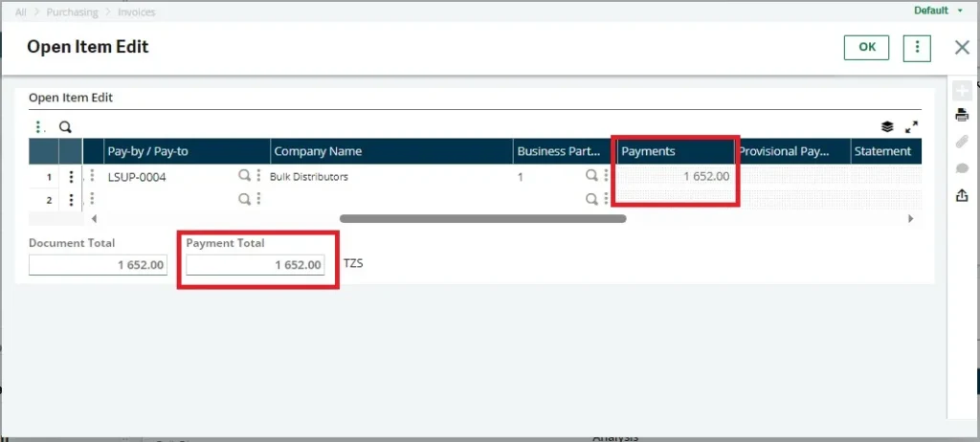Open more actions menu beside OK
The image size is (980, 442).
coord(917,48)
